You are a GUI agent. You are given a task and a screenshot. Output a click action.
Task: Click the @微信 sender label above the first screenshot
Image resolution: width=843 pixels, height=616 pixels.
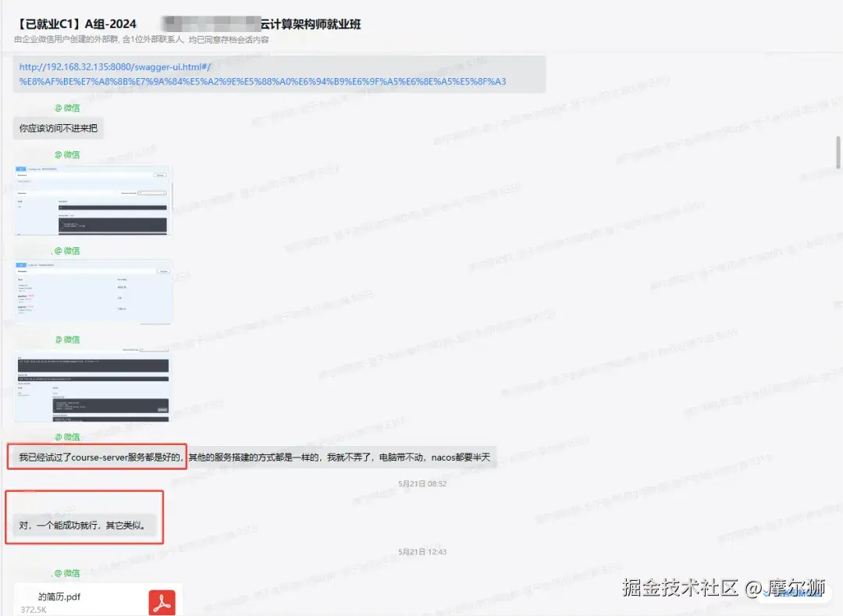point(68,154)
